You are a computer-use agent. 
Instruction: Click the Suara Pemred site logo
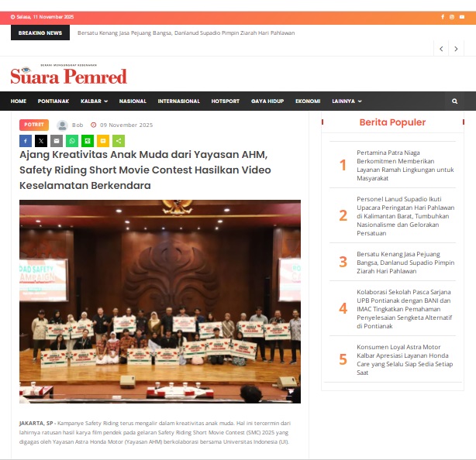click(68, 76)
